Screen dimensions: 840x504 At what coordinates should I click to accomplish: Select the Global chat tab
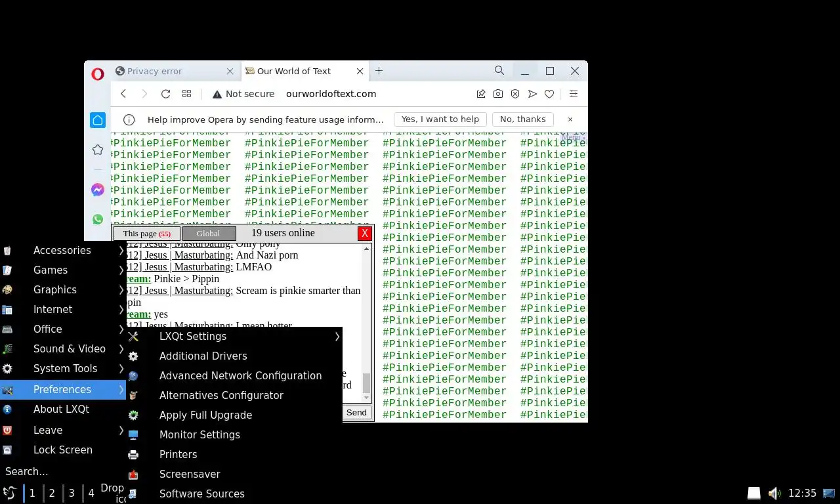click(209, 234)
